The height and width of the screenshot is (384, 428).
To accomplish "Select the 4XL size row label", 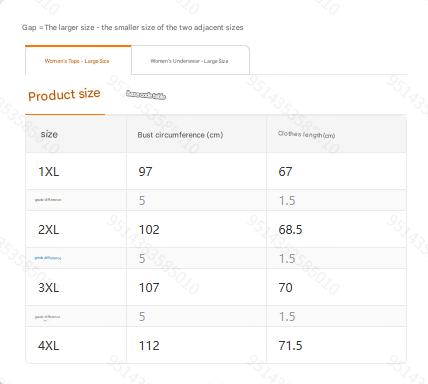I will [x=49, y=346].
